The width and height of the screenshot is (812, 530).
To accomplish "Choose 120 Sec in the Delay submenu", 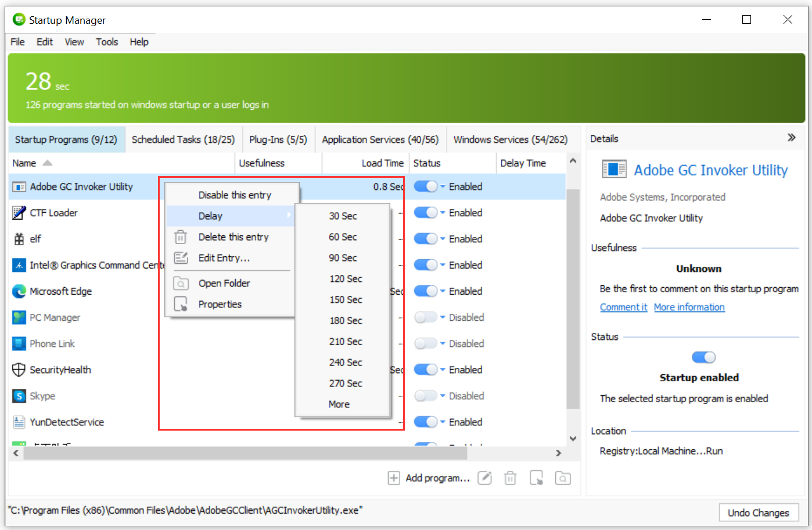I will (x=345, y=278).
